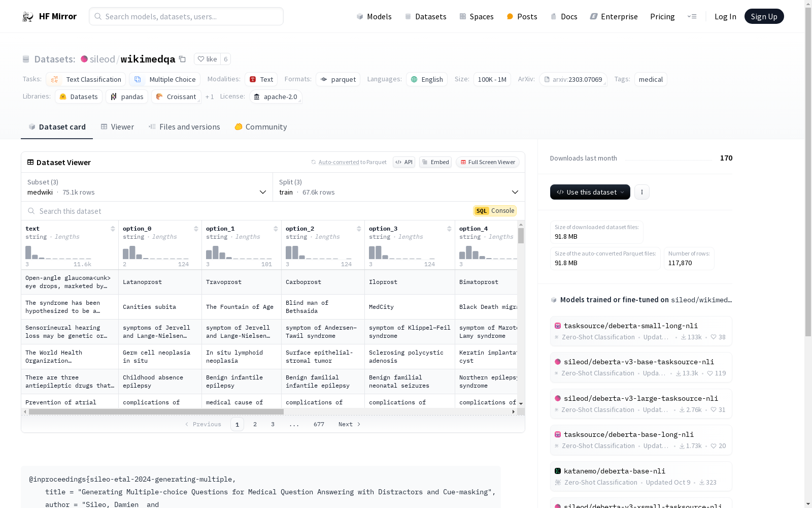This screenshot has width=812, height=508.
Task: Open sileod/deberta-v3-base-tasksource-nli model
Action: point(641,367)
